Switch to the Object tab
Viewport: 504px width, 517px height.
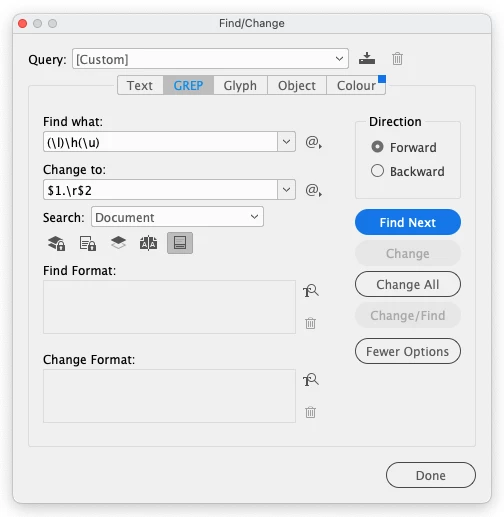(x=297, y=85)
